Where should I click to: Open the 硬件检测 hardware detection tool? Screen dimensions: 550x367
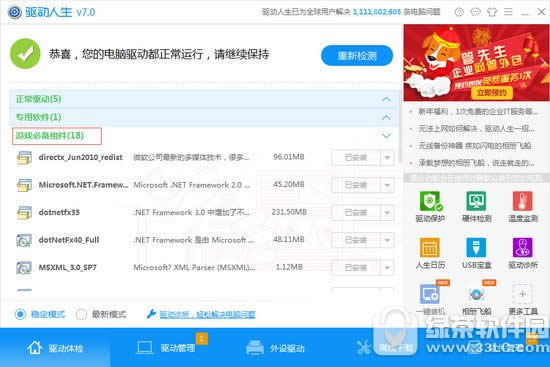[476, 207]
